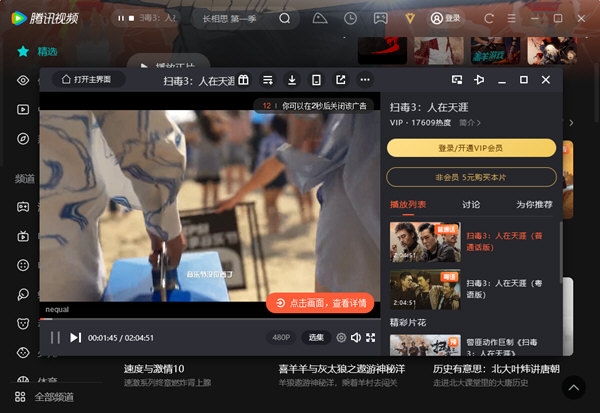Enter fullscreen mode

(x=370, y=338)
